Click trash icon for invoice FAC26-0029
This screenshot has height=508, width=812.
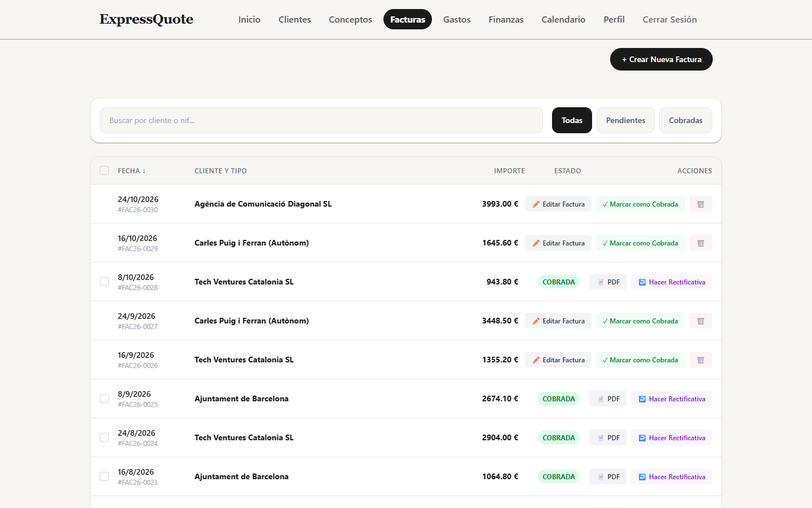(x=700, y=243)
